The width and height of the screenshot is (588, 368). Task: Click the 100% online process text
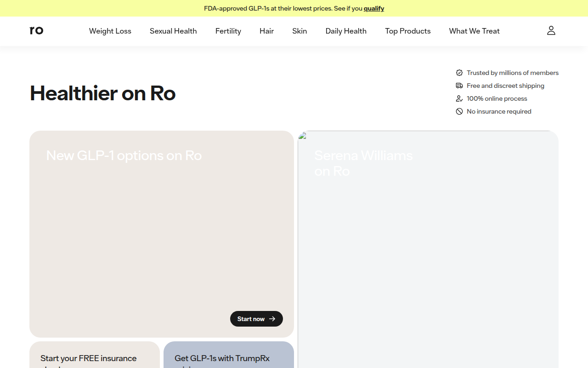tap(497, 98)
